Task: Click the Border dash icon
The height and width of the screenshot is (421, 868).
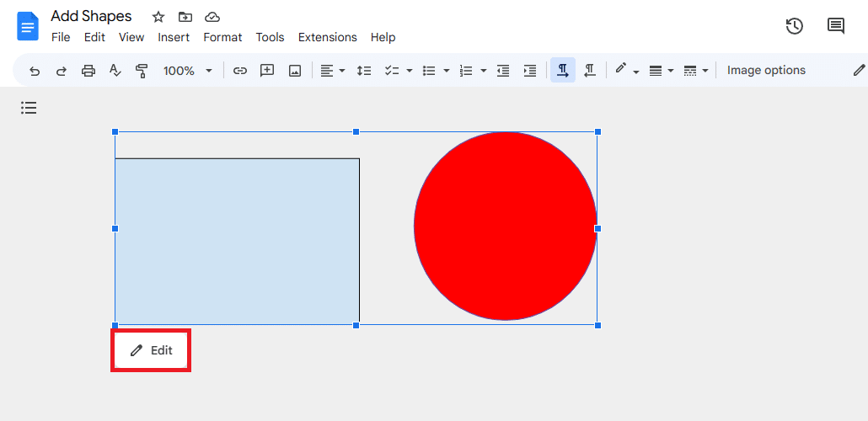Action: [689, 71]
